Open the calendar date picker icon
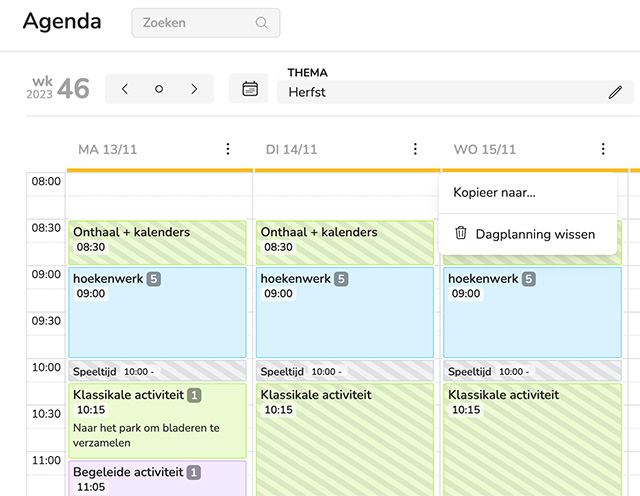 click(x=250, y=89)
